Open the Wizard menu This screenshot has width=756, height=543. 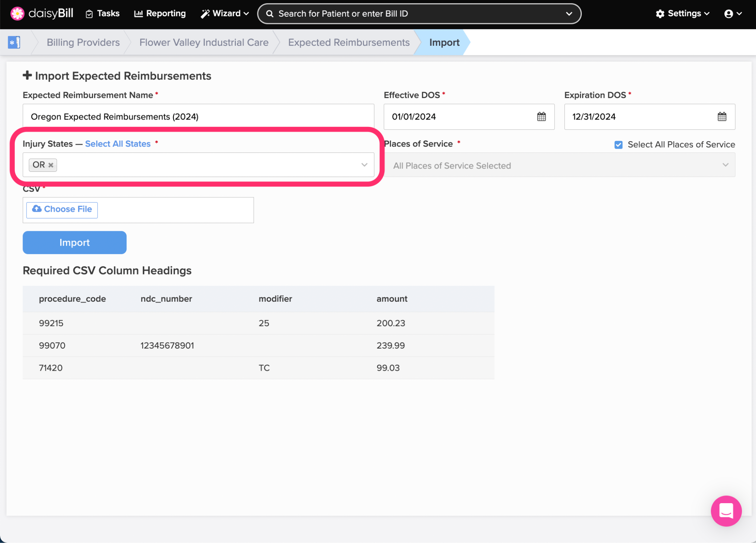click(225, 14)
